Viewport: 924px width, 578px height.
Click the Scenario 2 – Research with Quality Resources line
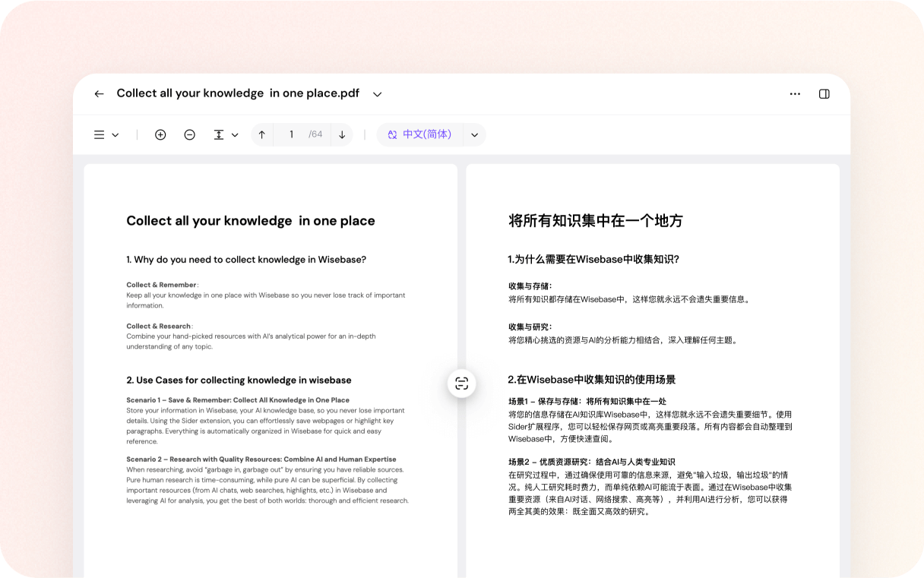tap(261, 460)
